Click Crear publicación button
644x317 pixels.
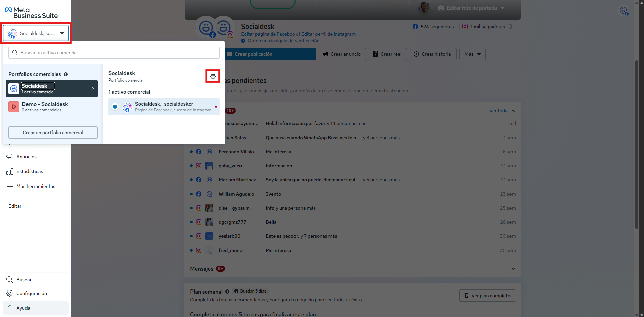point(270,54)
